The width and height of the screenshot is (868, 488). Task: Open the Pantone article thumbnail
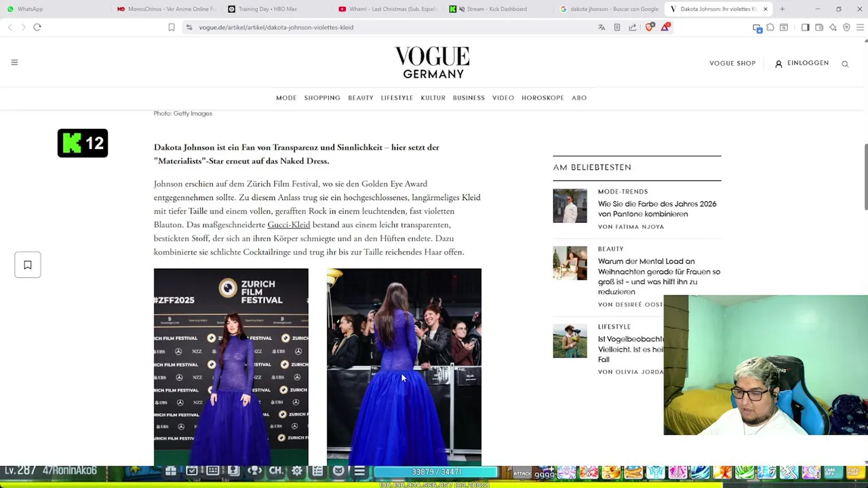570,206
